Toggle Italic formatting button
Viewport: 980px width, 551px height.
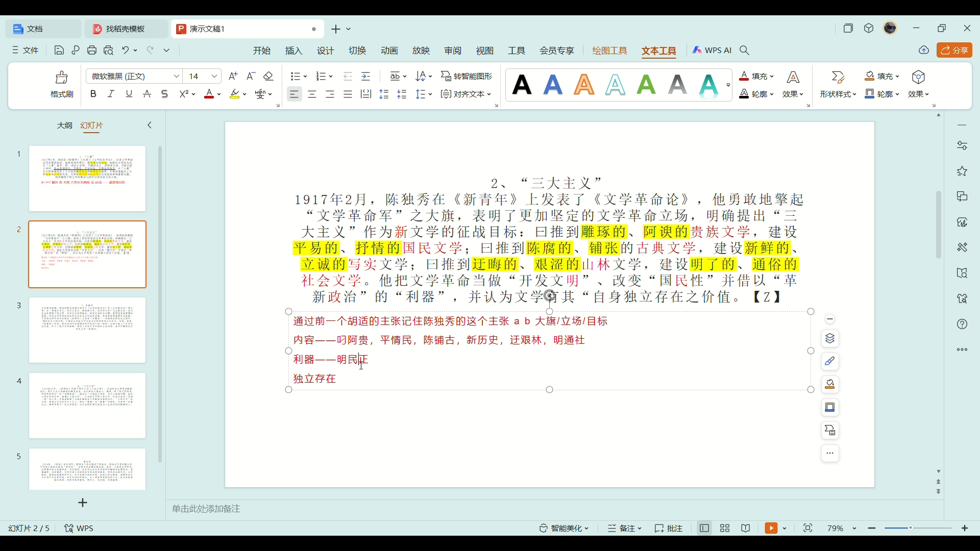point(110,94)
